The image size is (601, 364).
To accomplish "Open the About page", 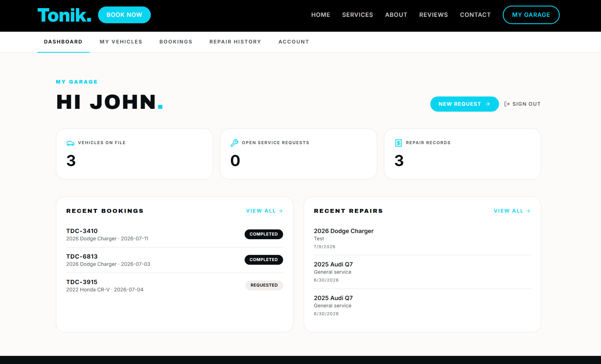I will point(396,15).
